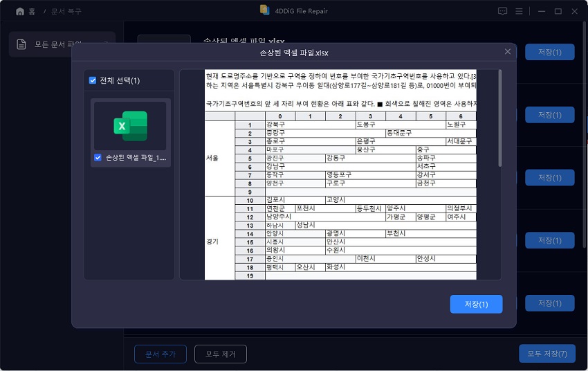Maximize the 4DDiG File Repair window
This screenshot has width=588, height=371.
coord(557,11)
